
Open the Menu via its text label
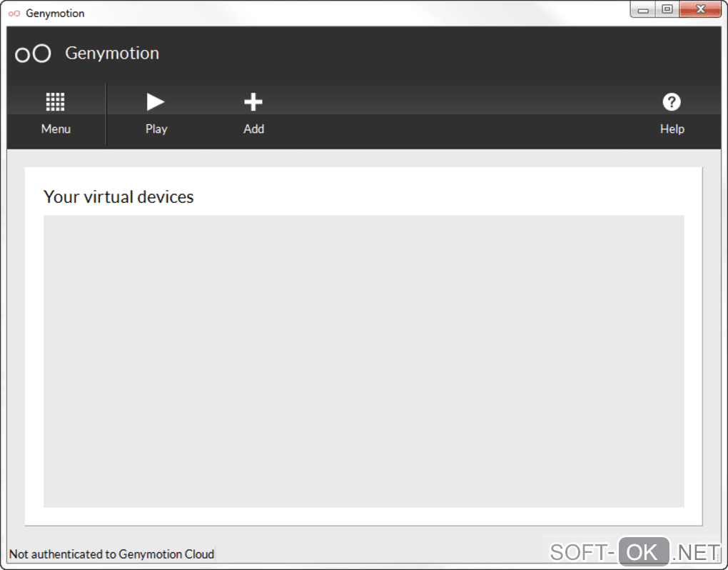pyautogui.click(x=56, y=129)
